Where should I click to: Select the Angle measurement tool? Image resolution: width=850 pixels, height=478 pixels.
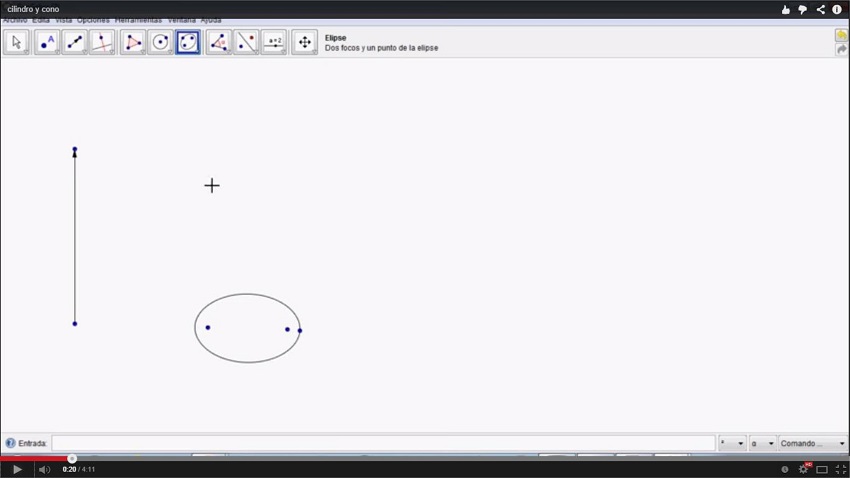[x=218, y=42]
